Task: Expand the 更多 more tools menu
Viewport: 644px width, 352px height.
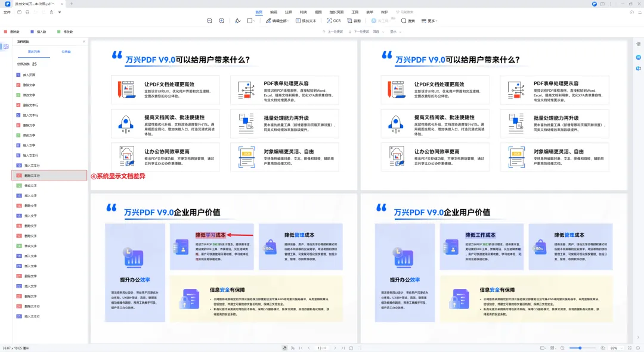Action: pyautogui.click(x=429, y=20)
